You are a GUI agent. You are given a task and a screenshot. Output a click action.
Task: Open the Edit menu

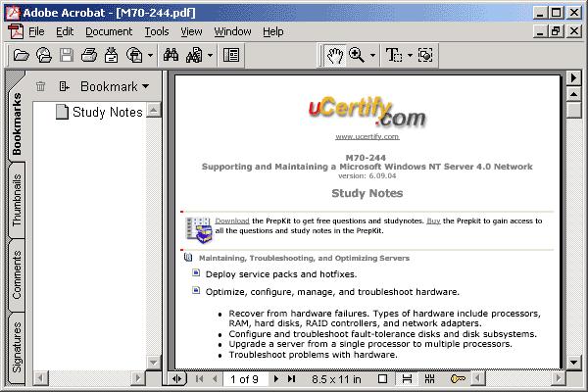pyautogui.click(x=65, y=32)
